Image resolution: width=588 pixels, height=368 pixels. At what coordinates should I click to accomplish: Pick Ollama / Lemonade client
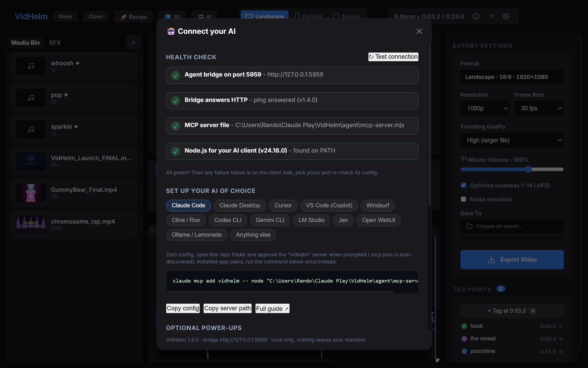pyautogui.click(x=197, y=235)
